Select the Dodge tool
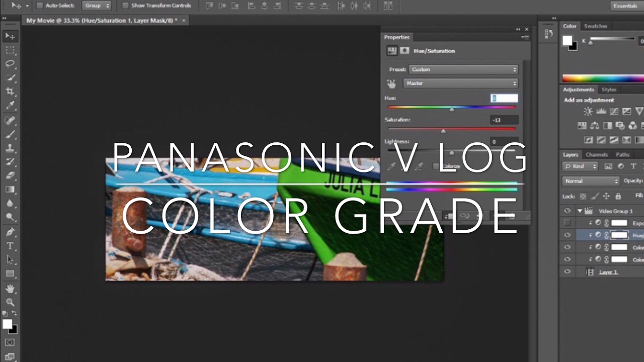Screen dimensions: 644x362 [10, 217]
